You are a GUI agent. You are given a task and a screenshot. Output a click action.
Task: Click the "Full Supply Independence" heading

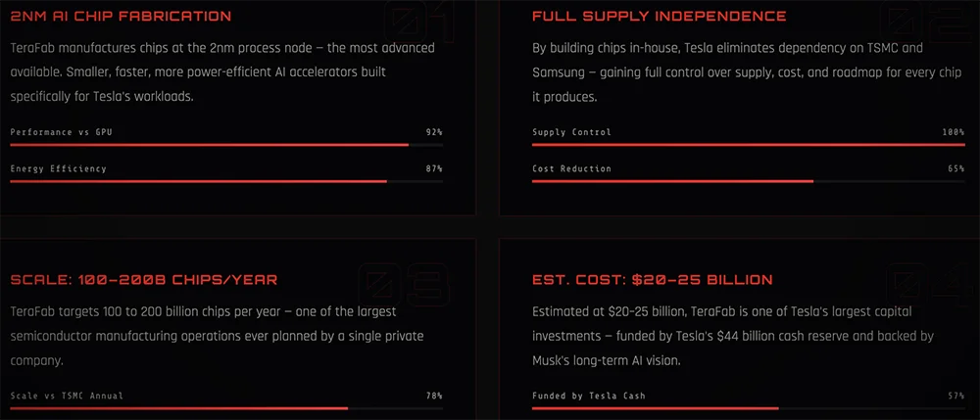pos(659,17)
